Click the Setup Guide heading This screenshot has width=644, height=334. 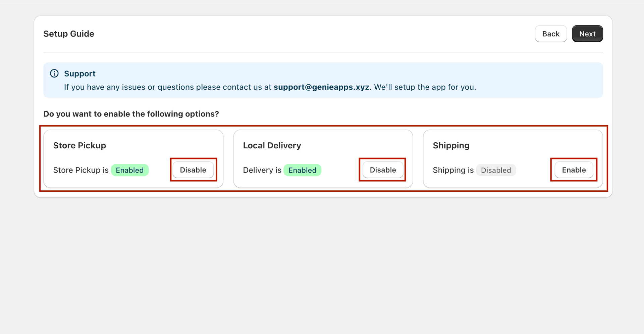click(68, 34)
